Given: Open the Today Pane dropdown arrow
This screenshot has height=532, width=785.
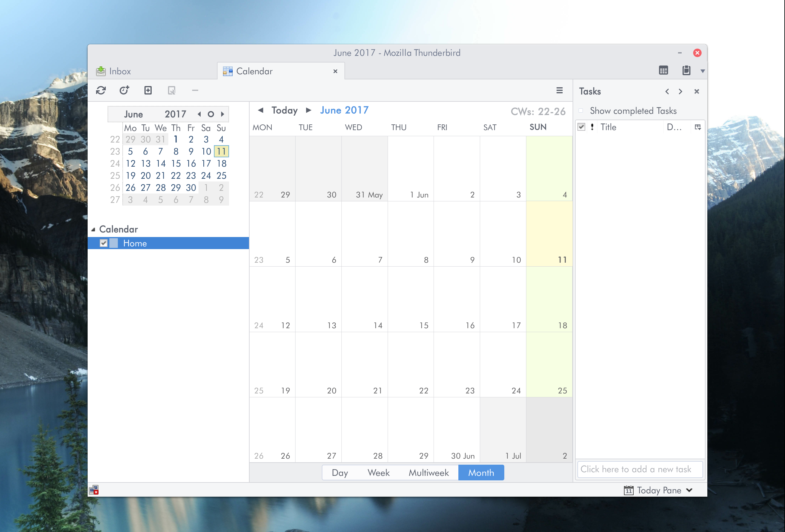Looking at the screenshot, I should pyautogui.click(x=690, y=490).
